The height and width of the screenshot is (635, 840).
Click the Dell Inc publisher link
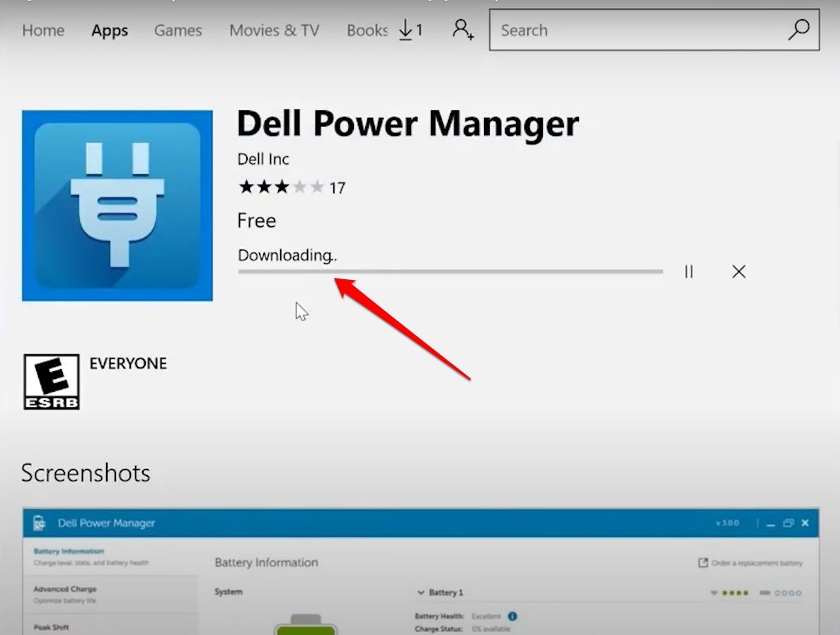[x=263, y=159]
